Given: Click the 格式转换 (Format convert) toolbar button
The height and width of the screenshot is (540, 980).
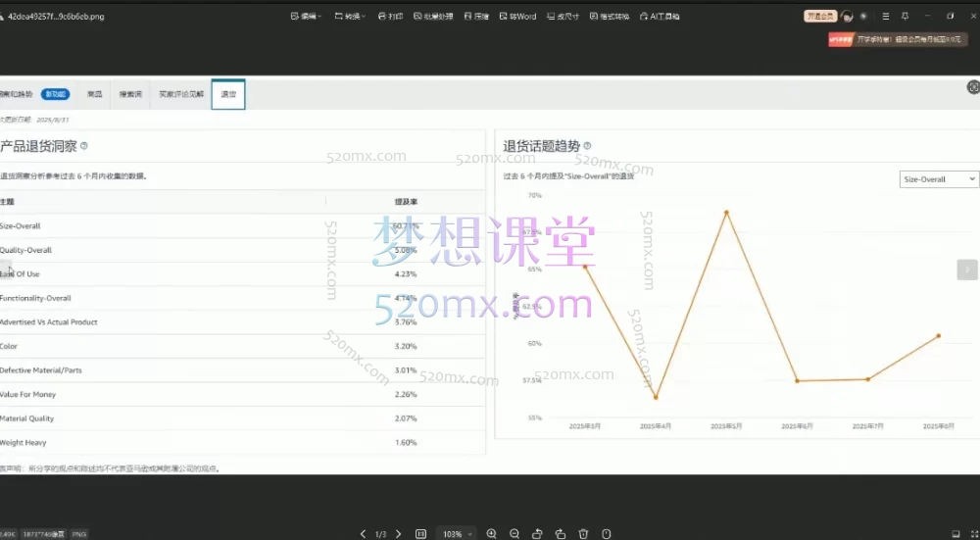Looking at the screenshot, I should 610,17.
